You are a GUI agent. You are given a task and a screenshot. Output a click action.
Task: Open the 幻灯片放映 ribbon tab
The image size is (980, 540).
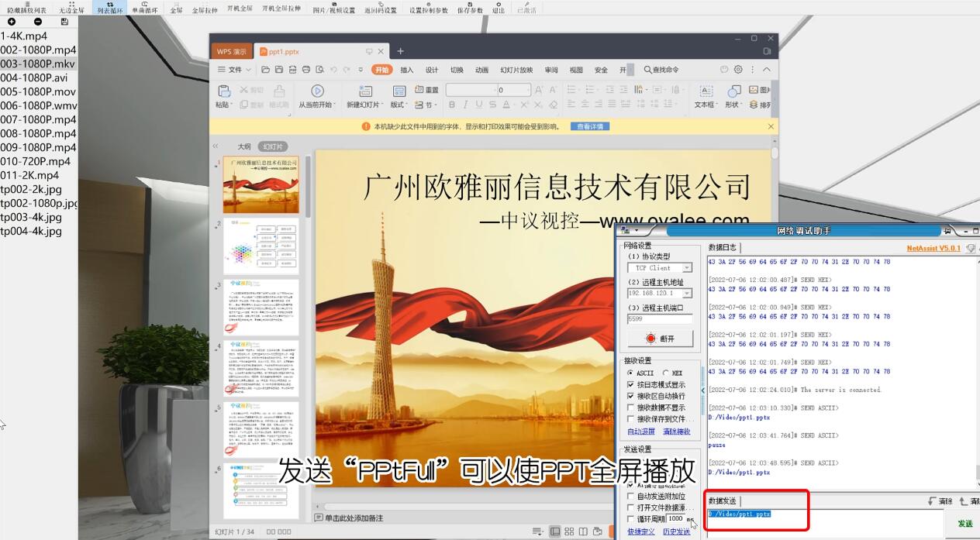pos(516,70)
